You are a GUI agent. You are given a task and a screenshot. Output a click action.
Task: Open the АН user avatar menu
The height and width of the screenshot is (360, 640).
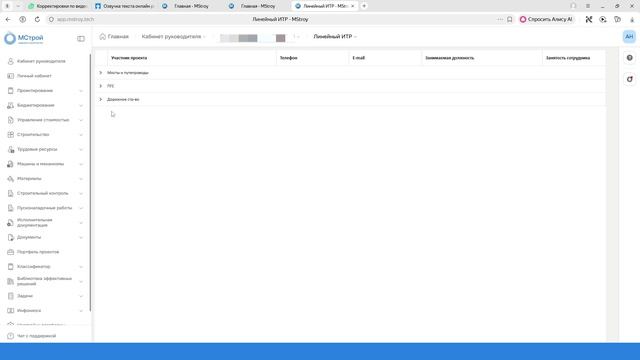pyautogui.click(x=629, y=37)
